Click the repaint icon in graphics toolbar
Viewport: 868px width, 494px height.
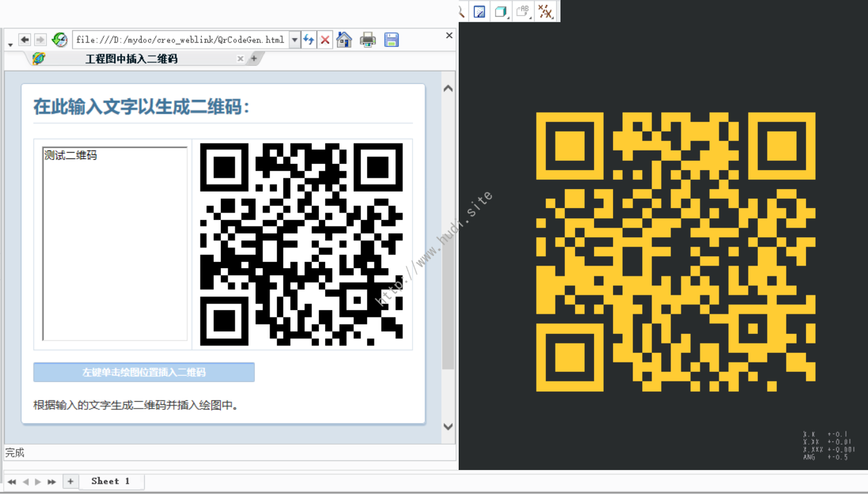[x=480, y=11]
